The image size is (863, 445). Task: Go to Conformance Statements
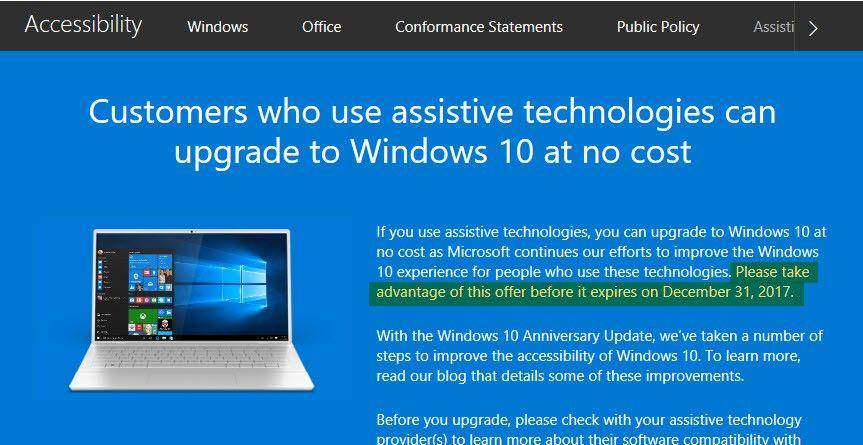point(479,27)
